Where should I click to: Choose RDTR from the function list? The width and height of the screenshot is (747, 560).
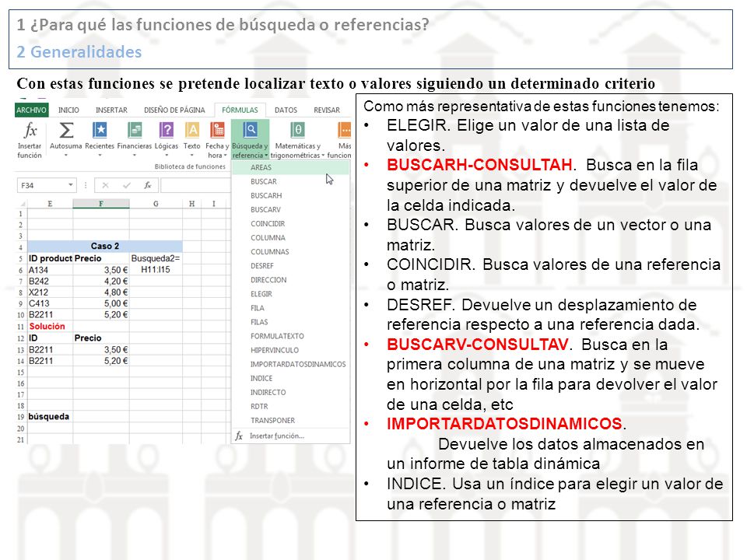pos(290,407)
